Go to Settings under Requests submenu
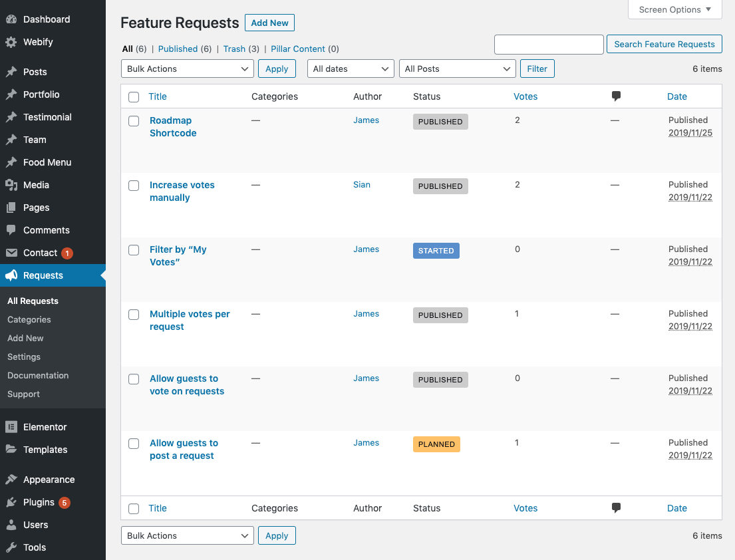Viewport: 735px width, 560px height. pos(24,356)
